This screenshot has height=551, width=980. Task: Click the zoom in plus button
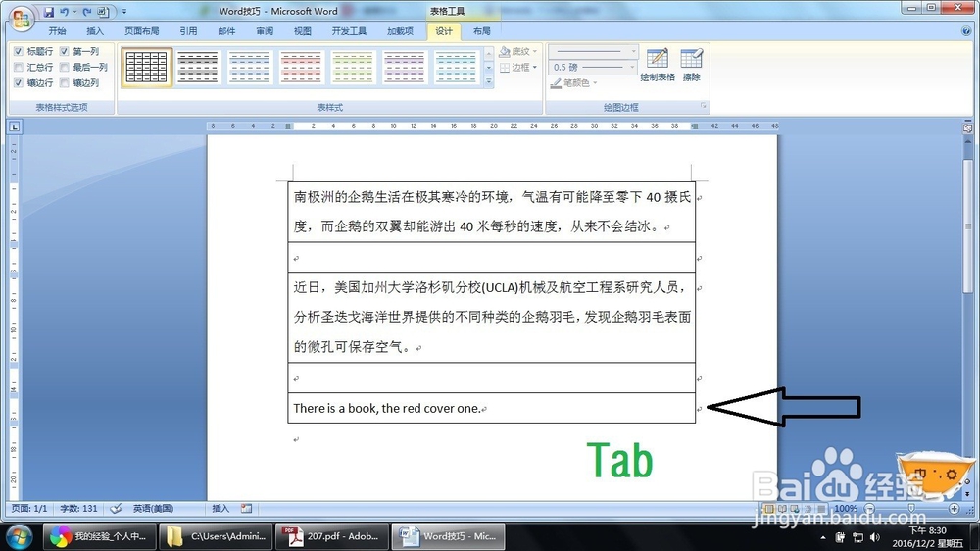point(954,509)
